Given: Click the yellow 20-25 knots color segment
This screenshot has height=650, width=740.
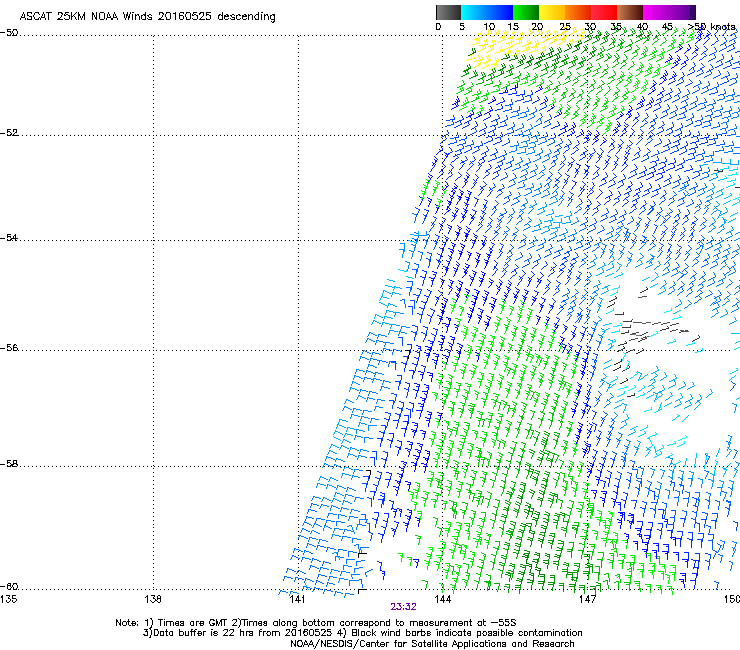Looking at the screenshot, I should coord(552,12).
